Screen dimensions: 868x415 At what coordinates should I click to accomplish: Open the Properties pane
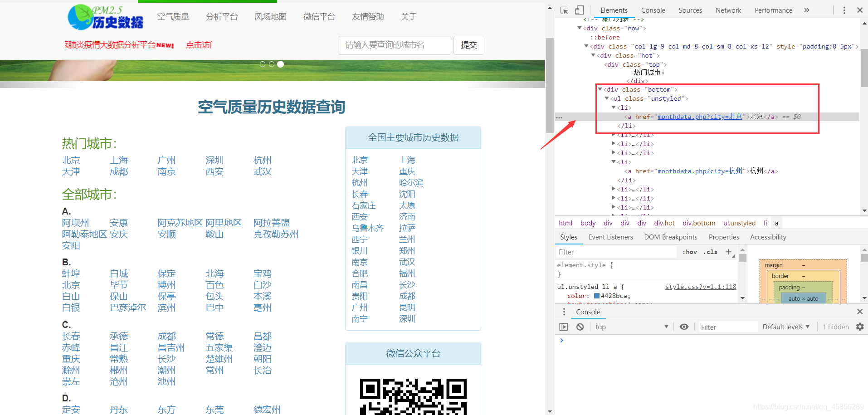click(x=724, y=237)
